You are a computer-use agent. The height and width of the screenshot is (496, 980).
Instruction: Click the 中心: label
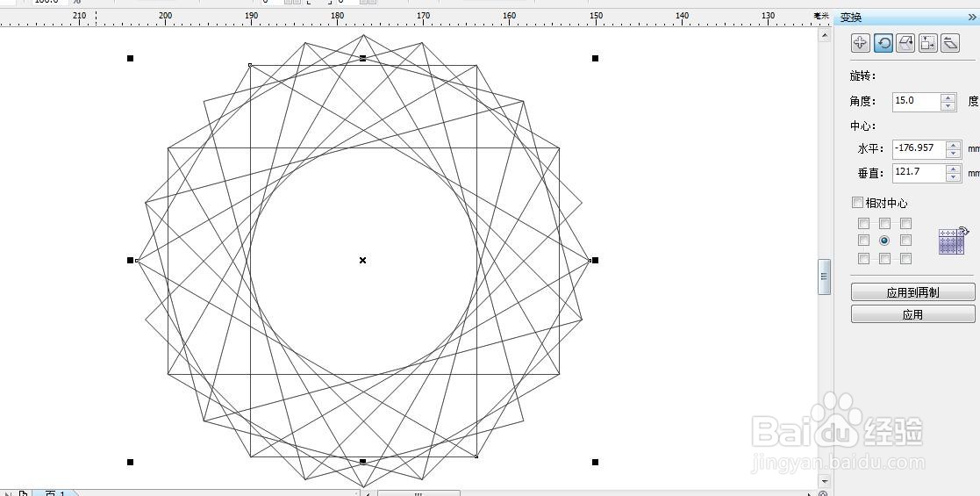[863, 126]
